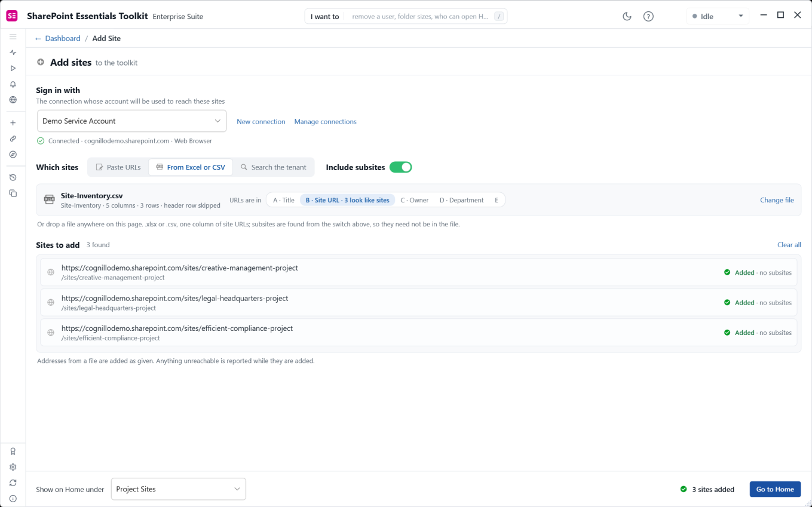Click the SharePoint Essentials Toolkit logo
This screenshot has width=812, height=507.
pyautogui.click(x=12, y=16)
